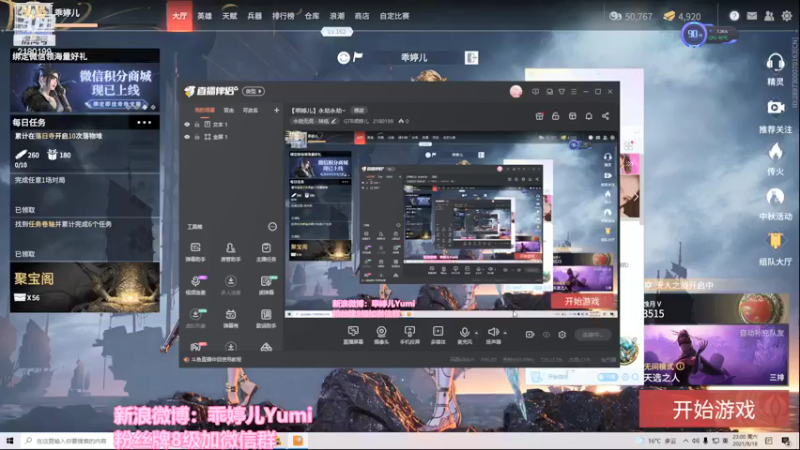Add 手机投屏 phone casting source
The width and height of the screenshot is (800, 450).
click(x=409, y=335)
